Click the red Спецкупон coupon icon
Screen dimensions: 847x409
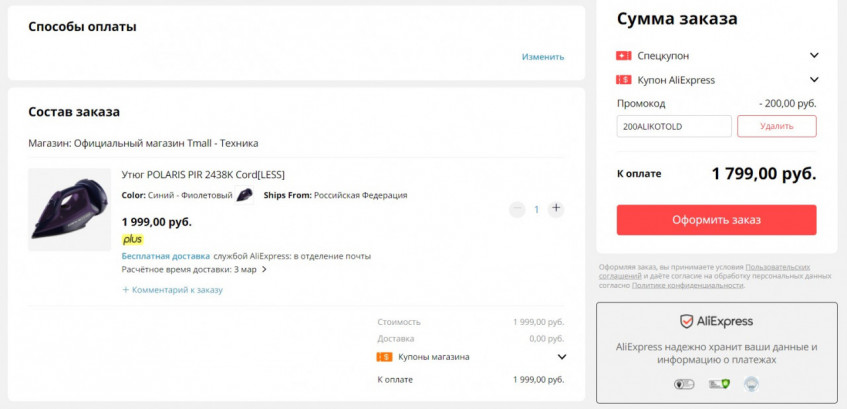pyautogui.click(x=624, y=56)
